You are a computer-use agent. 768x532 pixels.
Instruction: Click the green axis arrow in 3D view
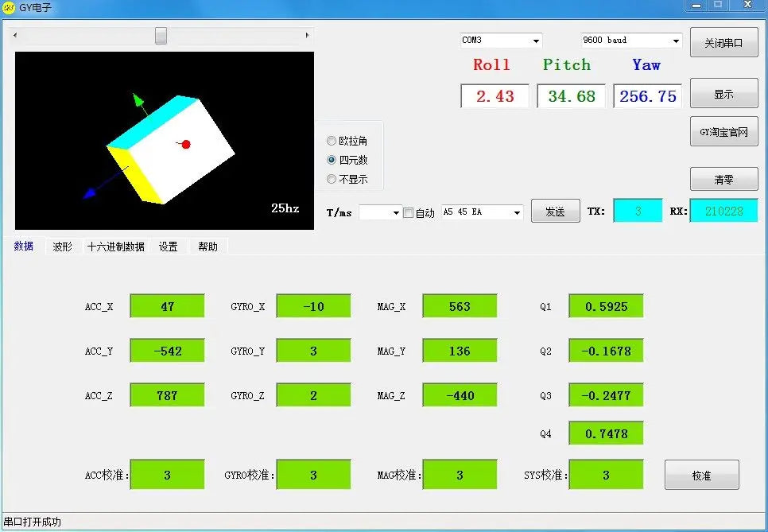(139, 101)
